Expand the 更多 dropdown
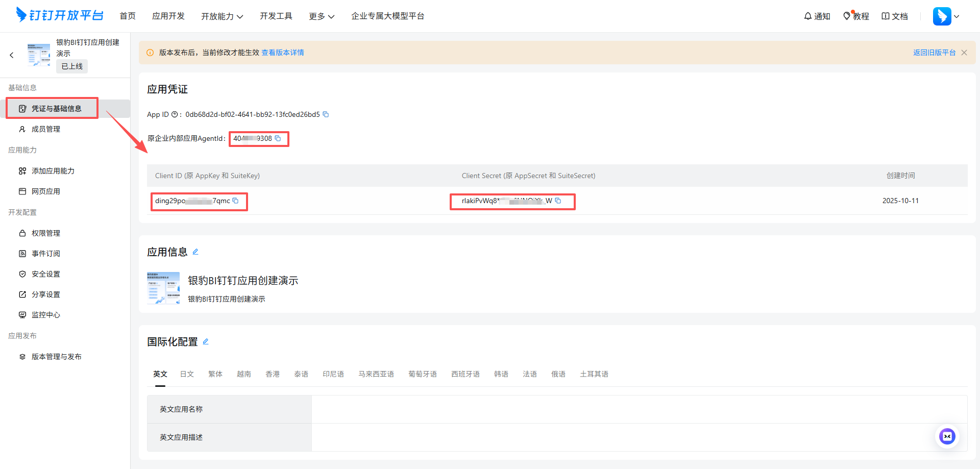The image size is (980, 469). tap(321, 16)
